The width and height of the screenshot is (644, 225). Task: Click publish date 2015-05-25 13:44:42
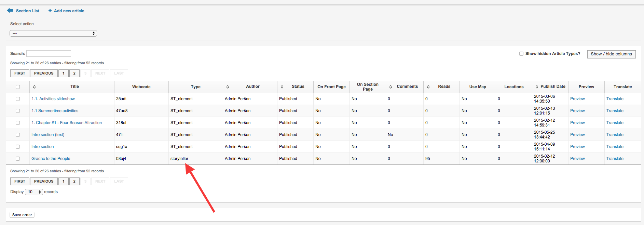click(x=545, y=135)
